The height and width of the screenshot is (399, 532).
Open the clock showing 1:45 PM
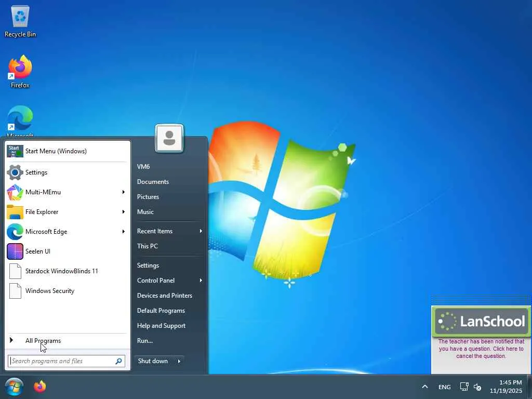pos(506,387)
